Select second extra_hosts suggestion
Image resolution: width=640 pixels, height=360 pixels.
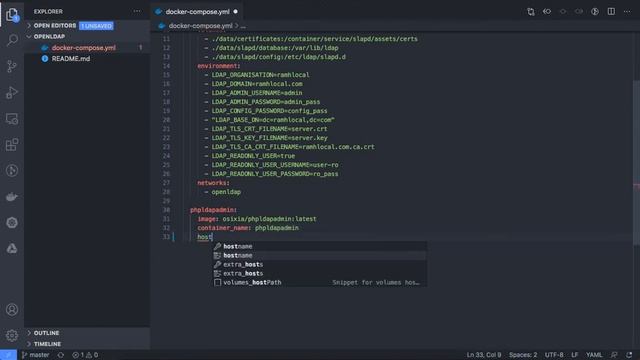pyautogui.click(x=320, y=273)
